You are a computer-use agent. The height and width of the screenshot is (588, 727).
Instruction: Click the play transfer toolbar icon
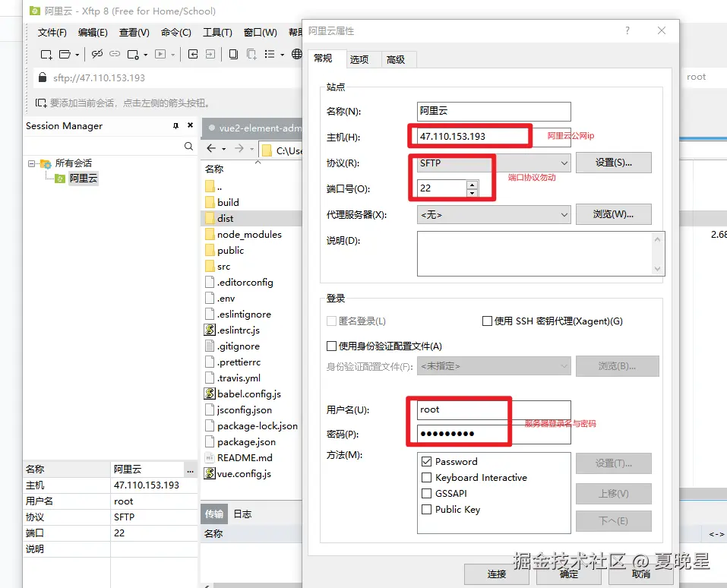(160, 54)
